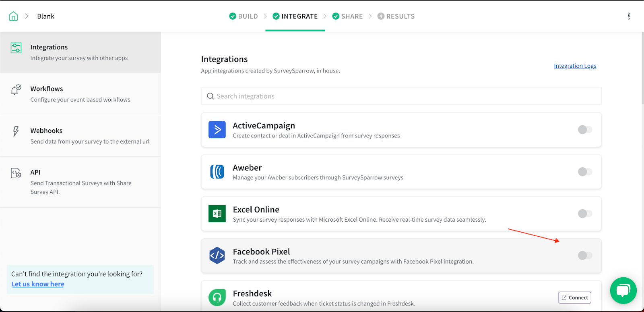Open the Workflows sidebar section
Screen dimensions: 644x312
click(80, 94)
